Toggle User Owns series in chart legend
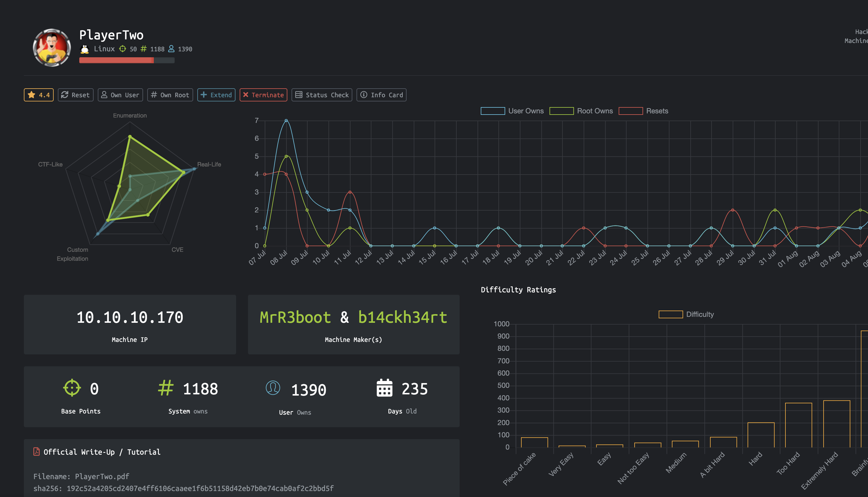Image resolution: width=868 pixels, height=497 pixels. point(512,111)
